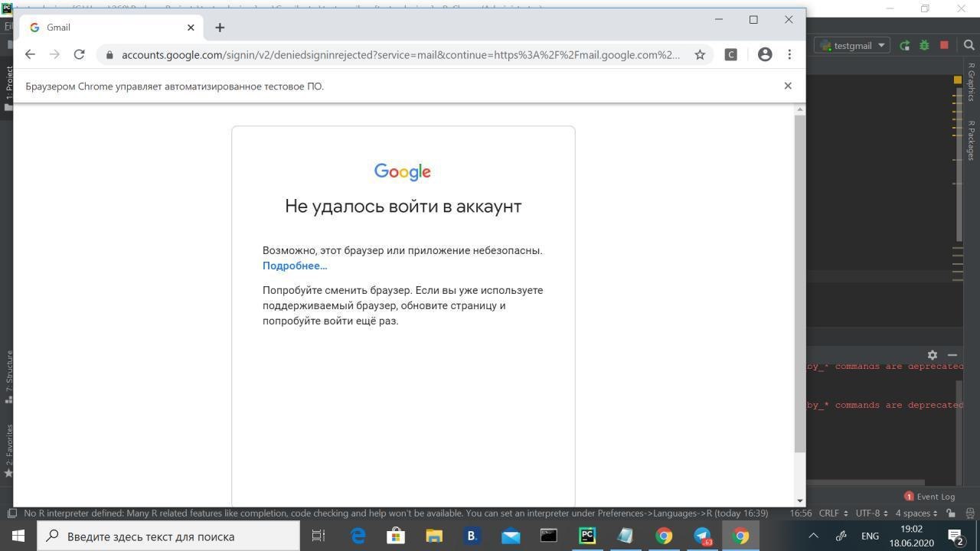Image resolution: width=980 pixels, height=551 pixels.
Task: Click Chrome's forward navigation arrow
Action: pyautogui.click(x=54, y=54)
